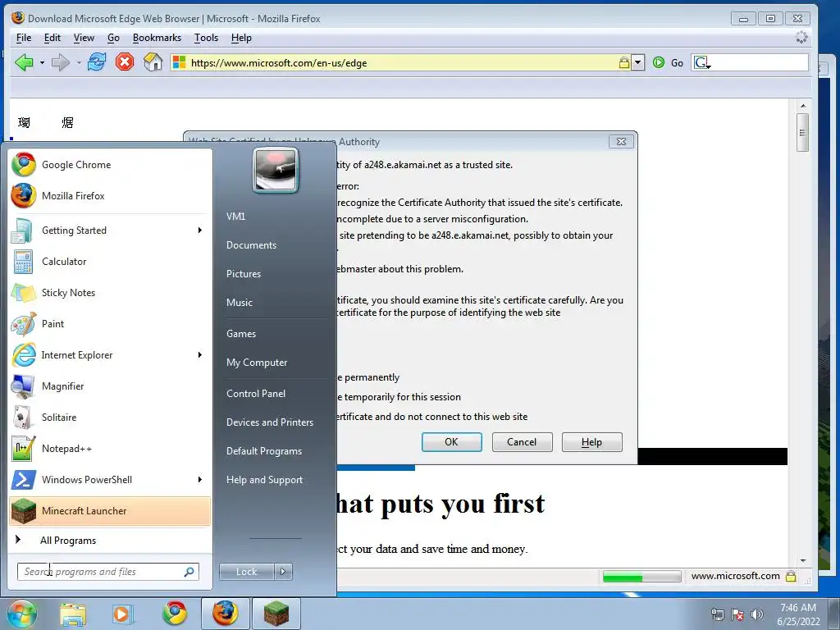The height and width of the screenshot is (630, 840).
Task: Open Firefox Edit menu
Action: 52,38
